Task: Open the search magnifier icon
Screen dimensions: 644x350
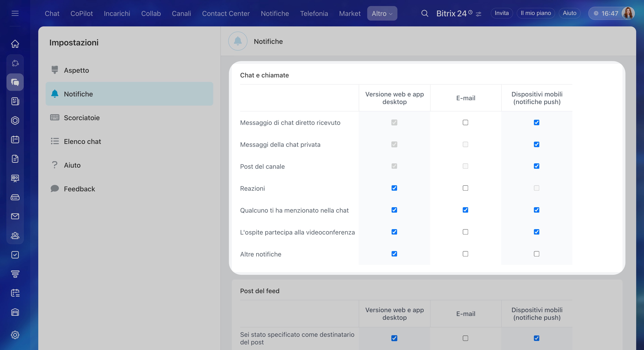Action: point(424,13)
